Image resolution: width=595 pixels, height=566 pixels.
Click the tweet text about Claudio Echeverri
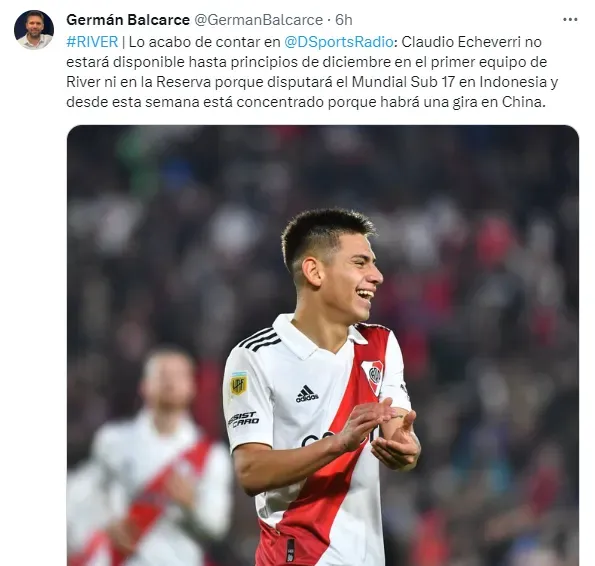click(312, 72)
